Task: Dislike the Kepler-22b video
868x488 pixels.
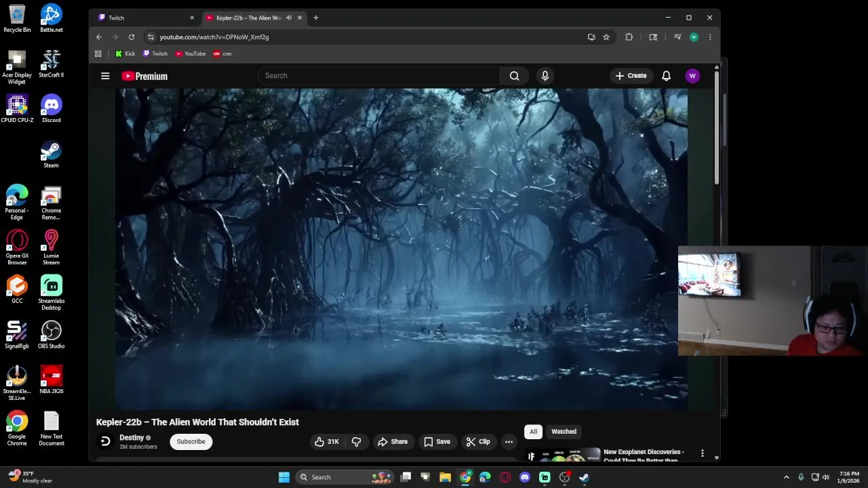Action: (356, 442)
